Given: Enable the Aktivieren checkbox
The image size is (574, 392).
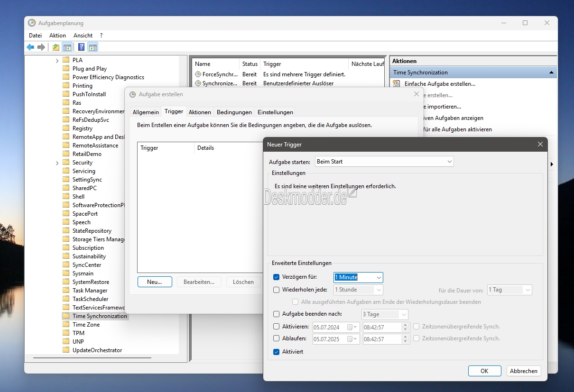Looking at the screenshot, I should [277, 327].
